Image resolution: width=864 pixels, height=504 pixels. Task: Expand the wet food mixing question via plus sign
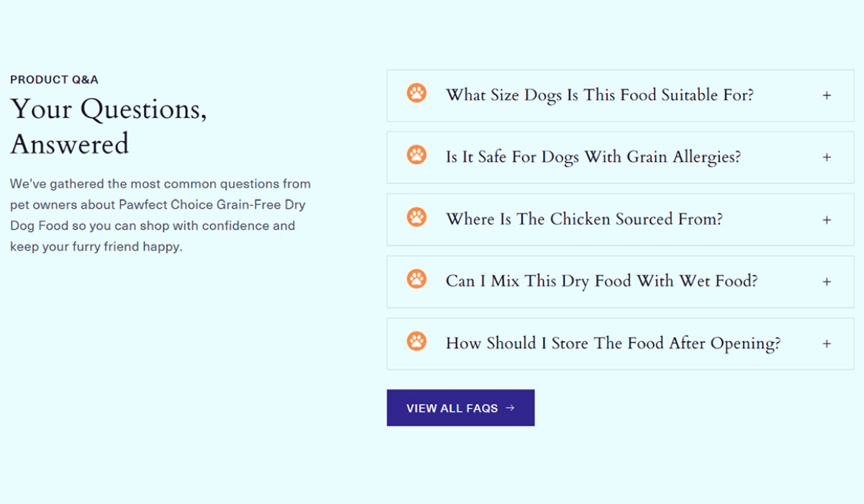pyautogui.click(x=827, y=282)
